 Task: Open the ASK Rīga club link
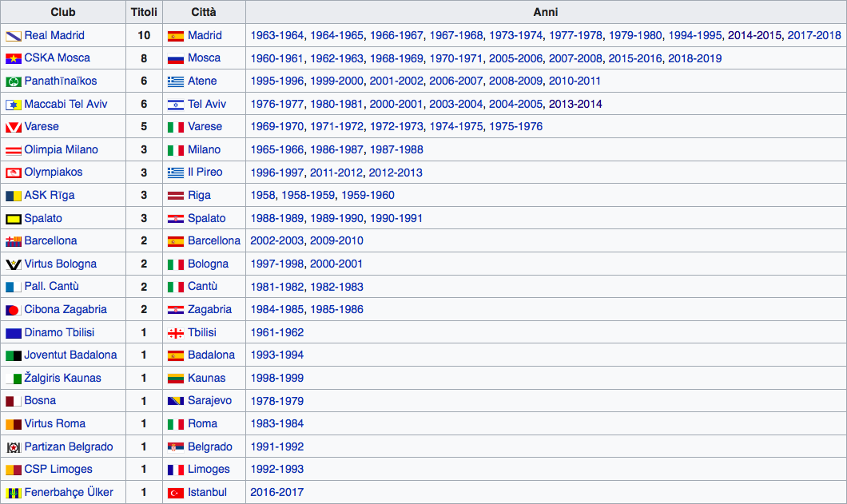50,196
